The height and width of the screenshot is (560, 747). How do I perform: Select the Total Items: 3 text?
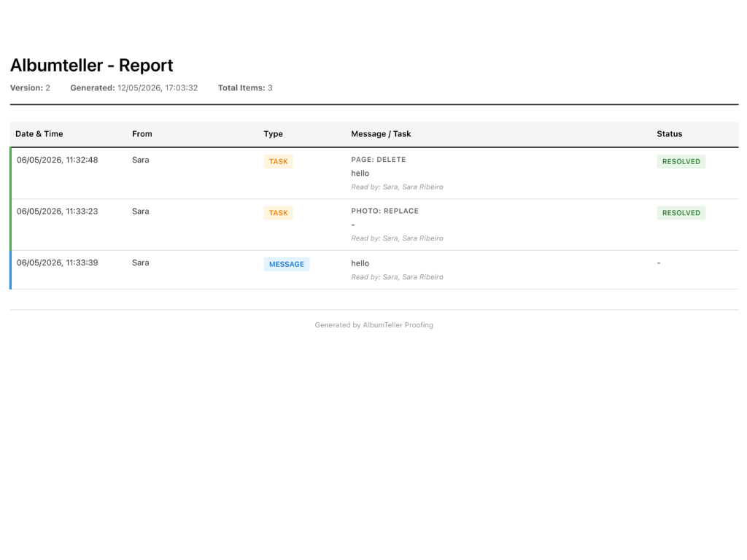[245, 87]
